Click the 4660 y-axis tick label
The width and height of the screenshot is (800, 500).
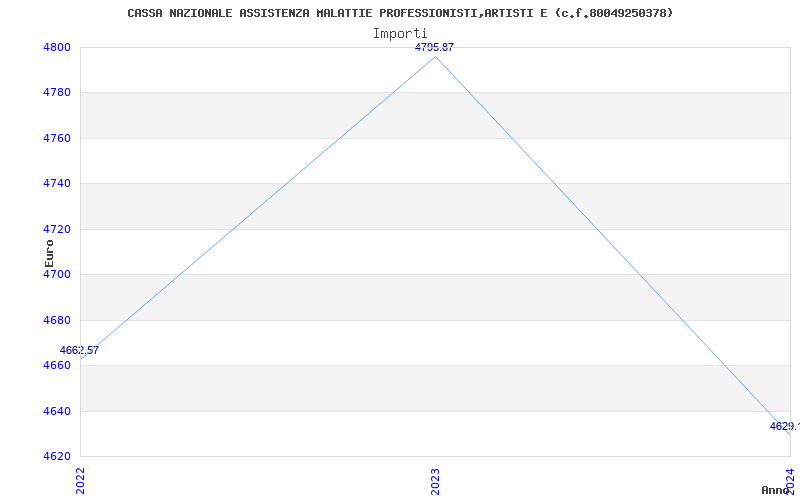[56, 365]
